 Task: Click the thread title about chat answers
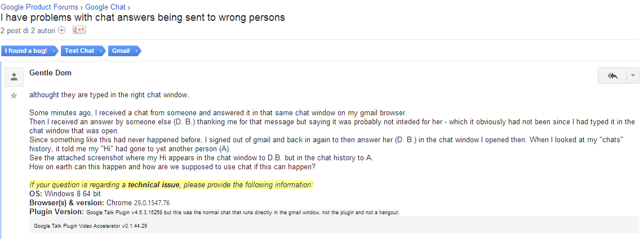coord(143,17)
